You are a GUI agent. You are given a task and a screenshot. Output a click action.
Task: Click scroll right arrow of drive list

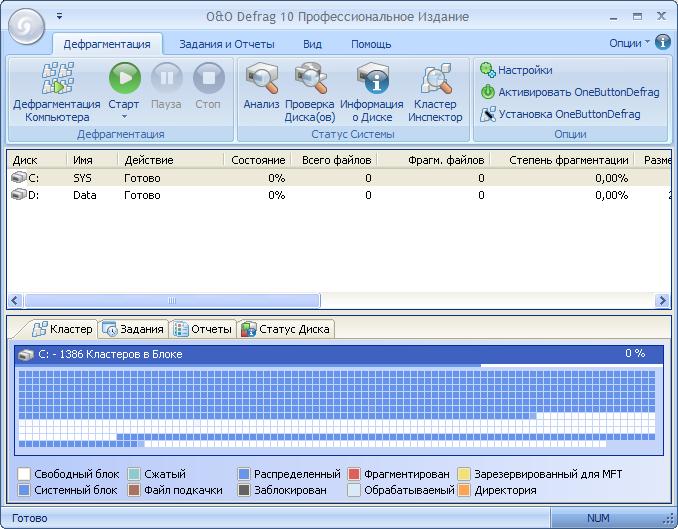click(x=662, y=300)
